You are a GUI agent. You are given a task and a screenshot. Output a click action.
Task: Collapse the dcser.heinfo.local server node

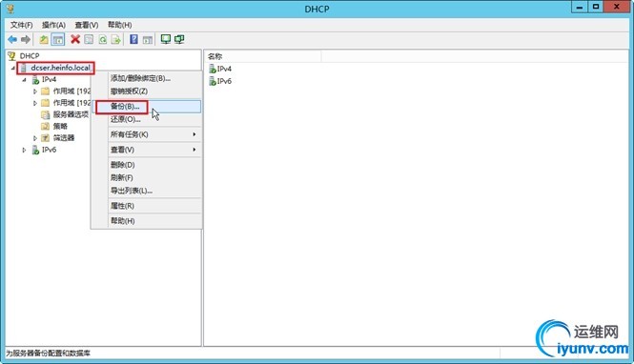(x=13, y=69)
